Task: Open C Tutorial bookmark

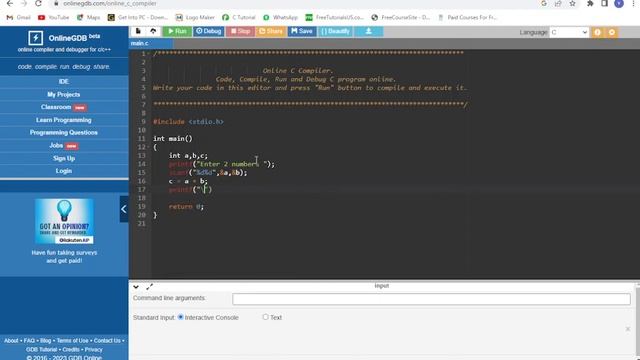Action: pyautogui.click(x=239, y=18)
